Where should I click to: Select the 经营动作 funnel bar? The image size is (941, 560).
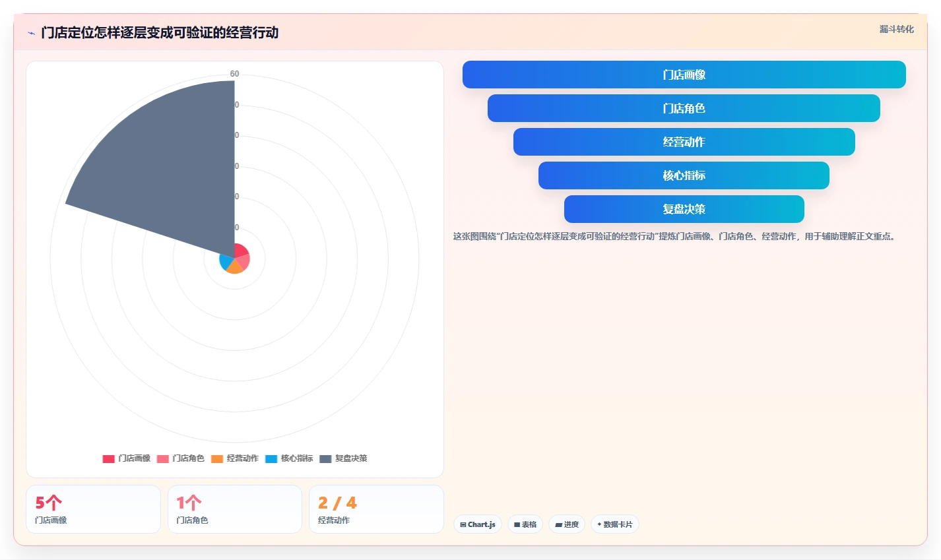684,142
